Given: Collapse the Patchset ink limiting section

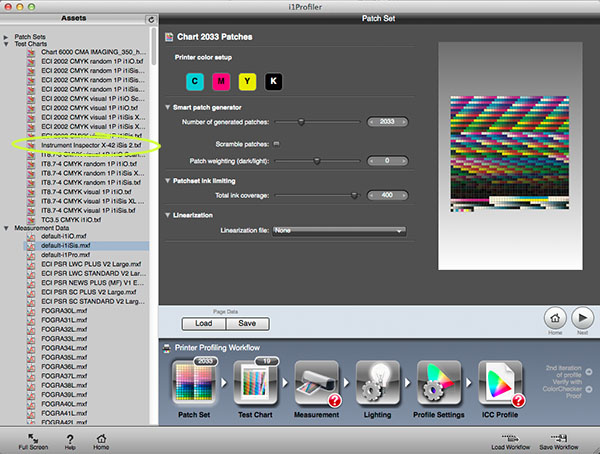Looking at the screenshot, I should 168,181.
